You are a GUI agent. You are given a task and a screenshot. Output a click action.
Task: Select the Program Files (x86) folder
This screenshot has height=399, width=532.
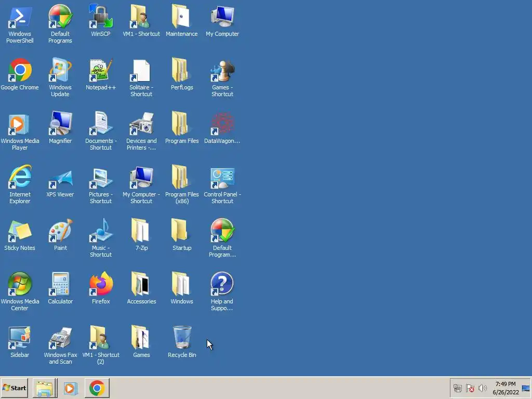(x=181, y=177)
